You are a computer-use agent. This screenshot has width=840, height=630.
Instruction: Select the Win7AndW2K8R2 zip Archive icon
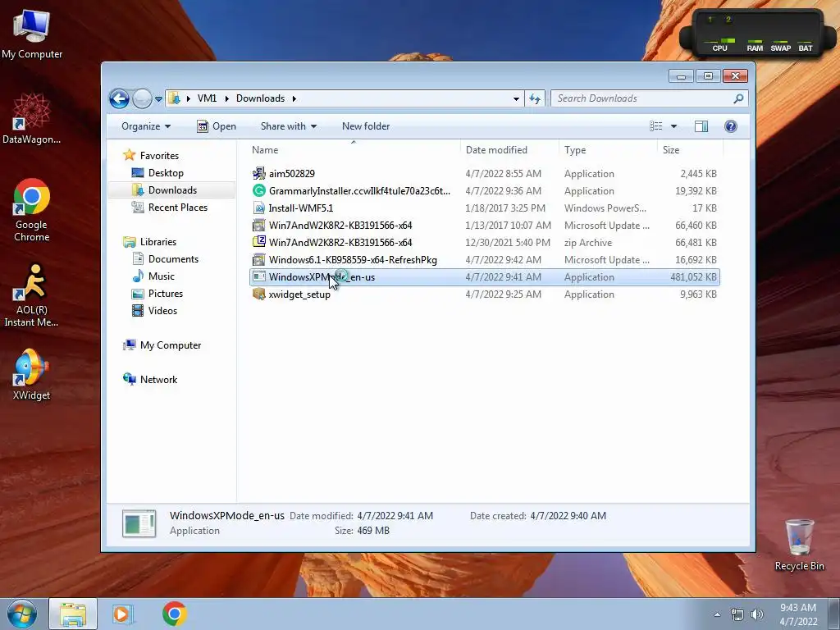(258, 242)
